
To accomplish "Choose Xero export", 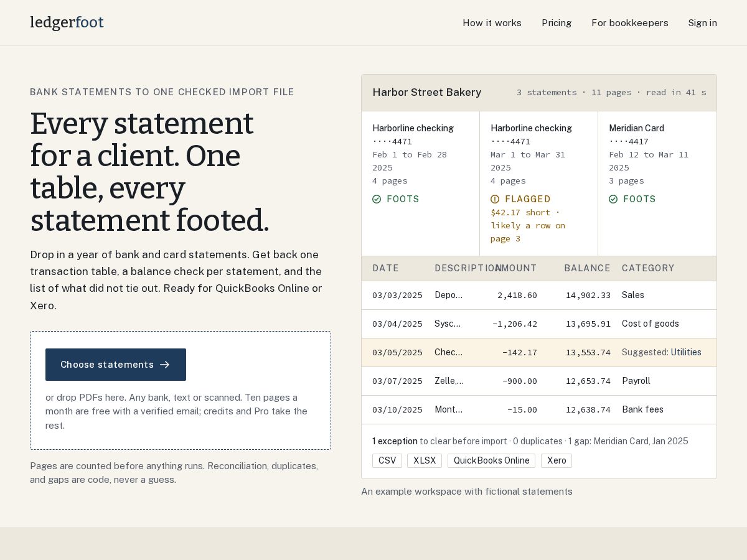I will (557, 460).
